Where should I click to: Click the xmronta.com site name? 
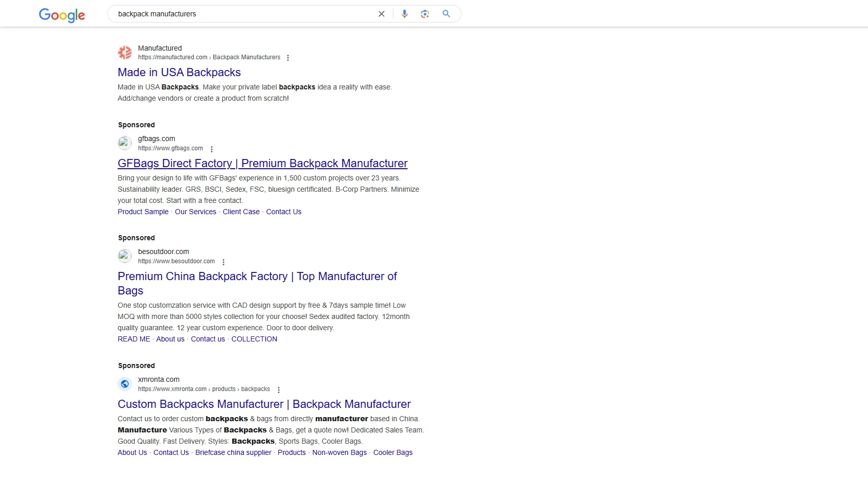click(159, 379)
